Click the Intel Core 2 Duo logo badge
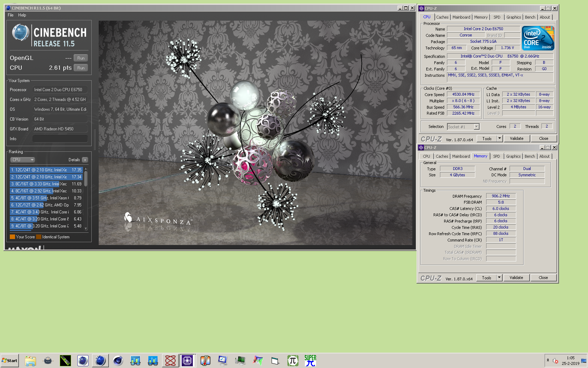This screenshot has height=368, width=588. [x=538, y=38]
